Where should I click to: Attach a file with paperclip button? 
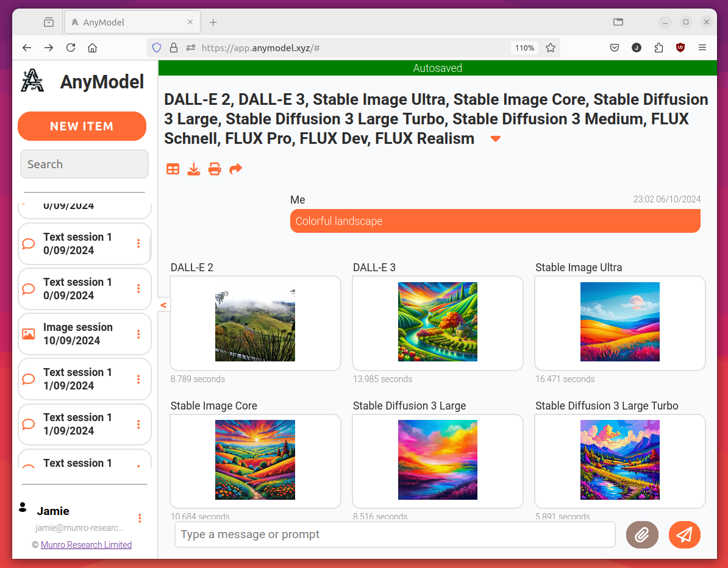click(x=642, y=534)
